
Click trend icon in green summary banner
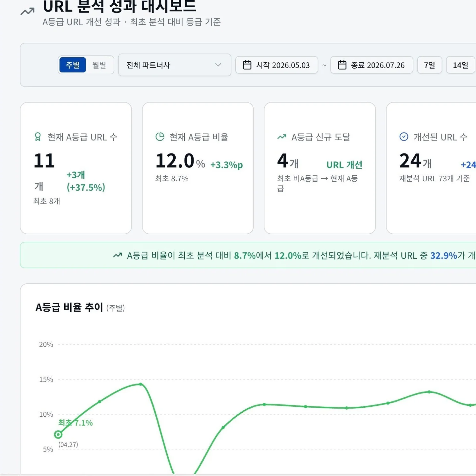click(117, 255)
